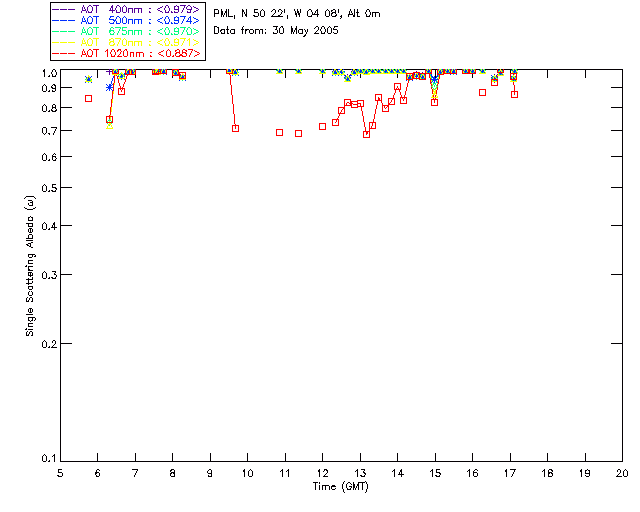Click the 'Data from: 30 May 2005' text
The image size is (640, 512).
(x=276, y=31)
